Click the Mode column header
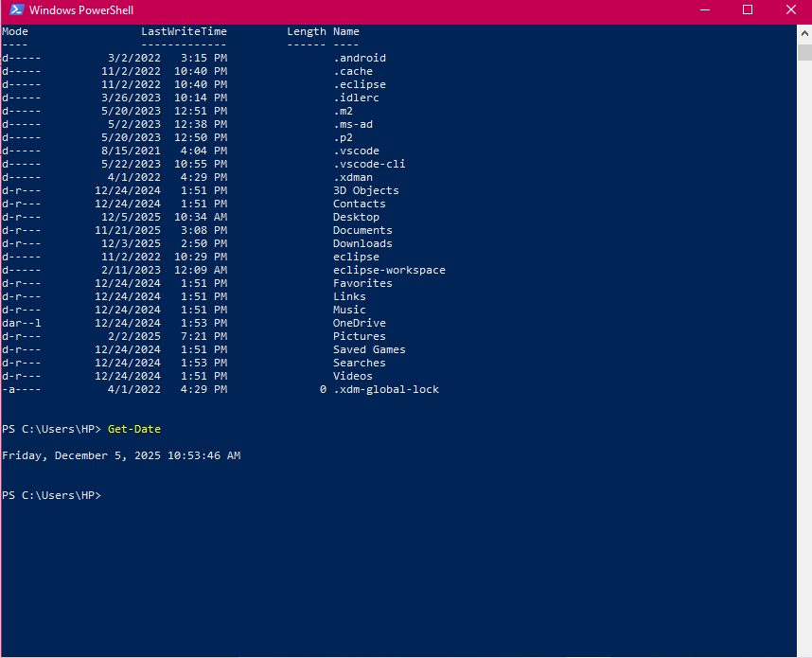Viewport: 812px width, 658px height. (x=15, y=31)
